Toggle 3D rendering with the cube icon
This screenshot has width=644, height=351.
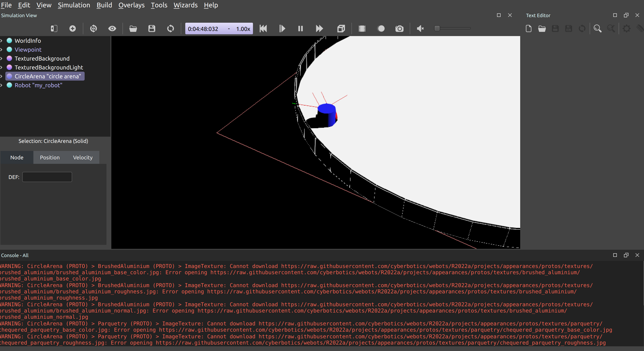[341, 28]
